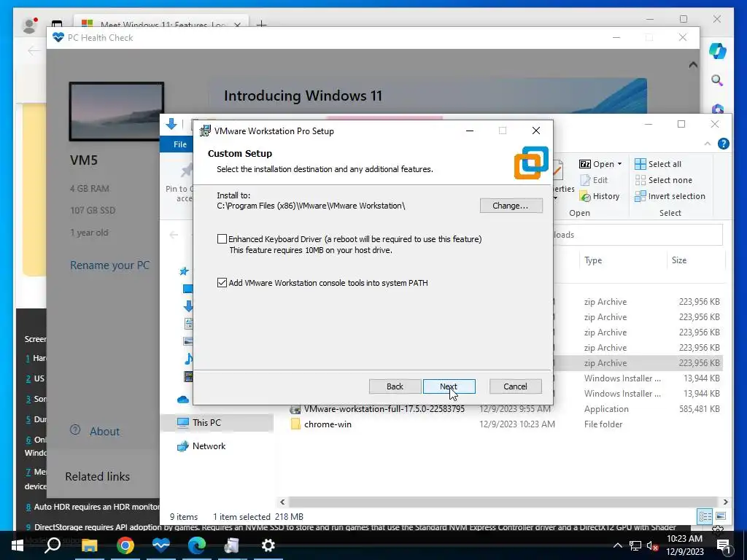This screenshot has width=747, height=560.
Task: Open Copilot icon in Edge sidebar
Action: [717, 50]
